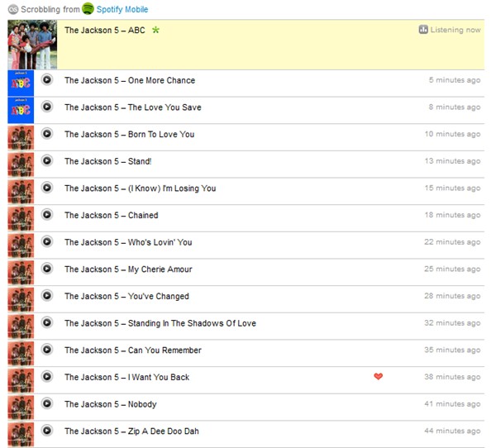The width and height of the screenshot is (496, 448).
Task: Open Standing In The Shadows Of Love link
Action: pos(192,323)
